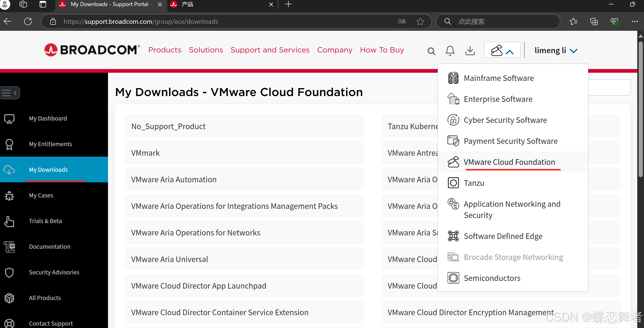Click the browser address bar URL
This screenshot has width=644, height=328.
point(141,21)
